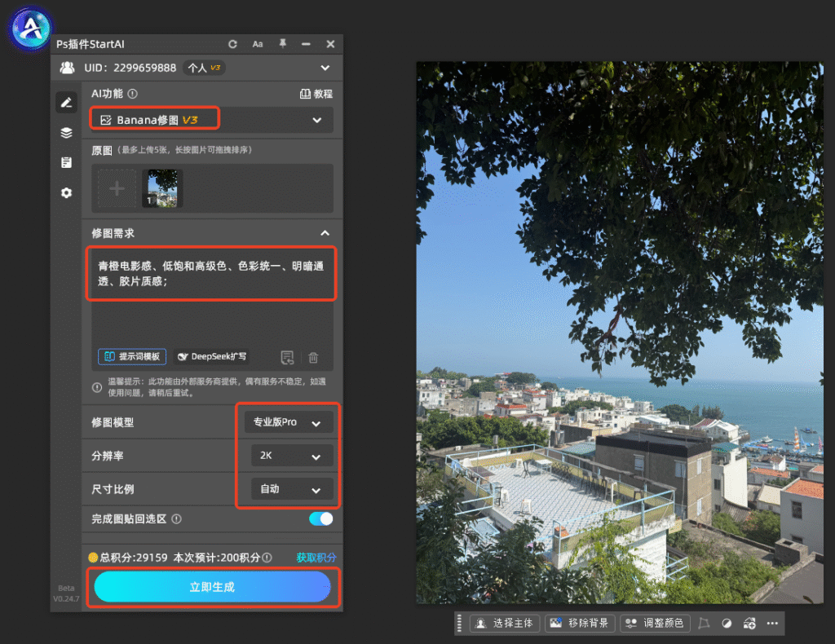Viewport: 835px width, 644px height.
Task: Open the 尺寸比例 自动 dropdown
Action: pyautogui.click(x=293, y=489)
